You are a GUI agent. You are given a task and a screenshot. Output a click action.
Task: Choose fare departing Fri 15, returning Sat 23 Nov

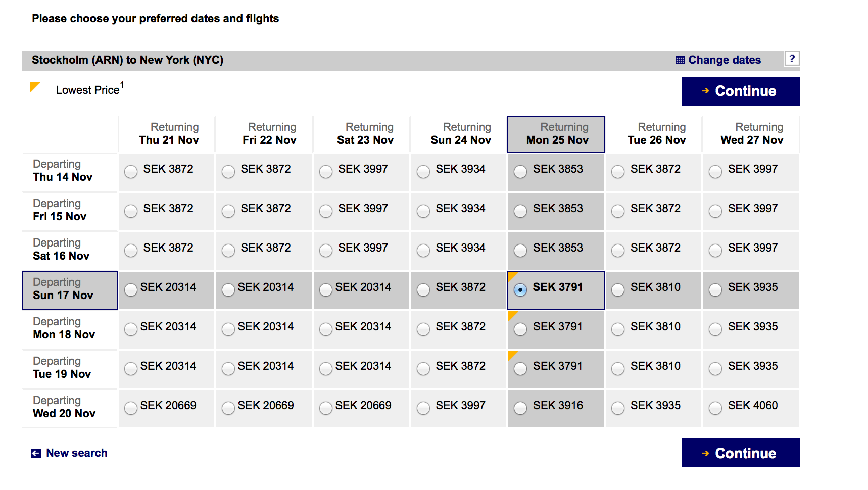326,211
